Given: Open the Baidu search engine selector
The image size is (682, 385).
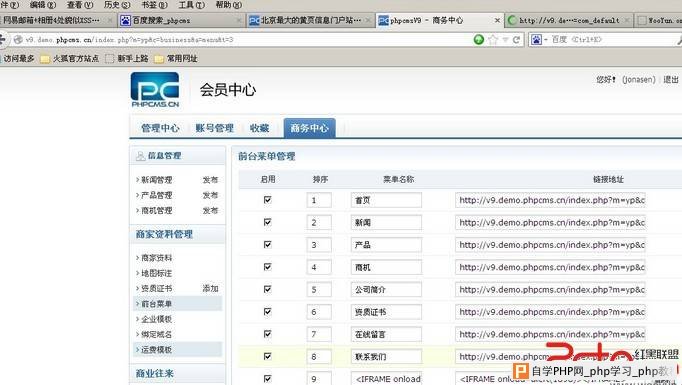Looking at the screenshot, I should point(538,40).
